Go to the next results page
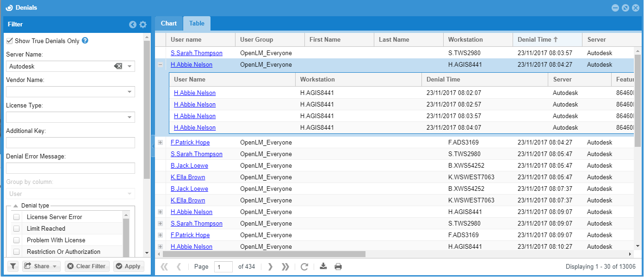The width and height of the screenshot is (644, 277). (x=271, y=267)
